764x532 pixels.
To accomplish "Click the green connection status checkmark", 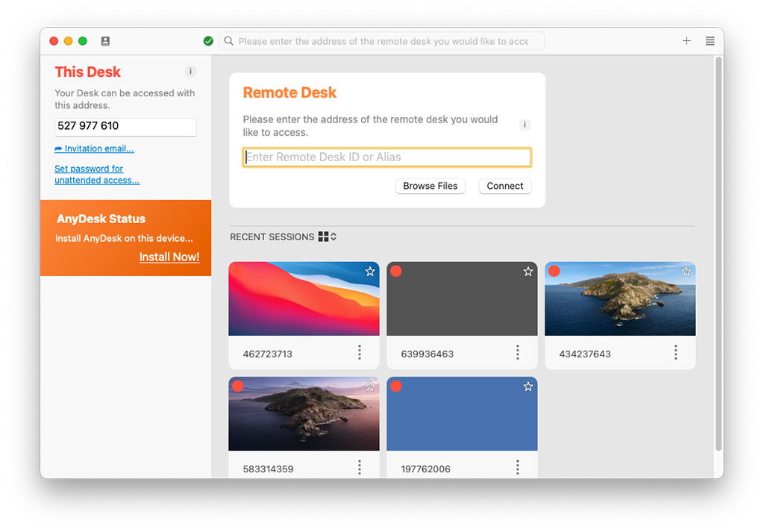I will pos(209,41).
